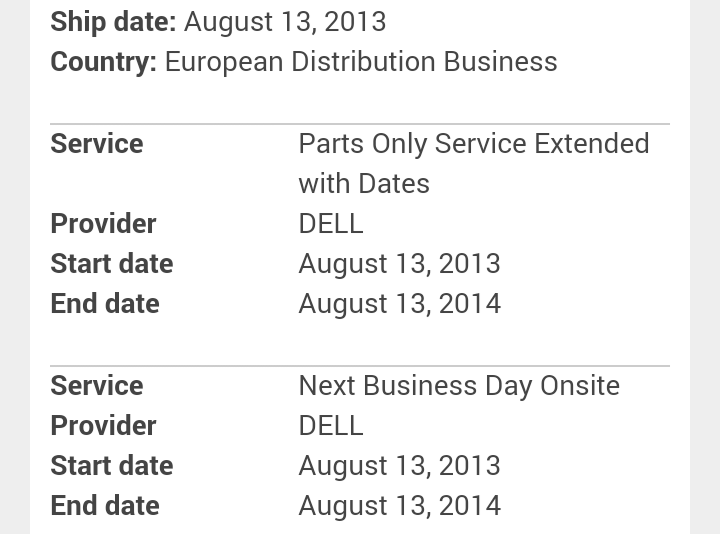Image resolution: width=720 pixels, height=534 pixels.
Task: Tap Start date label in first warranty
Action: point(112,264)
